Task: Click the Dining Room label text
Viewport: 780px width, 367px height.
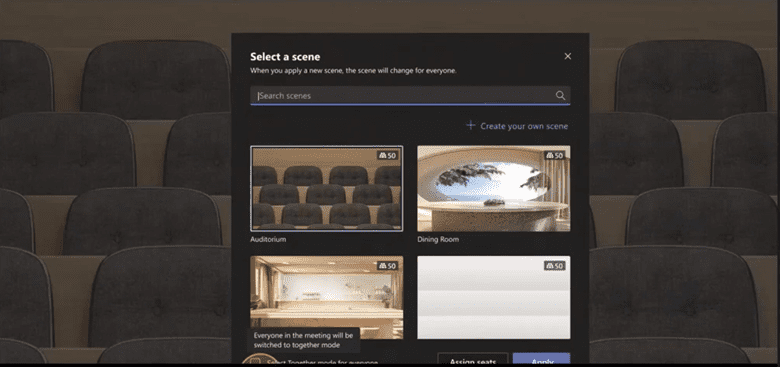Action: [438, 239]
